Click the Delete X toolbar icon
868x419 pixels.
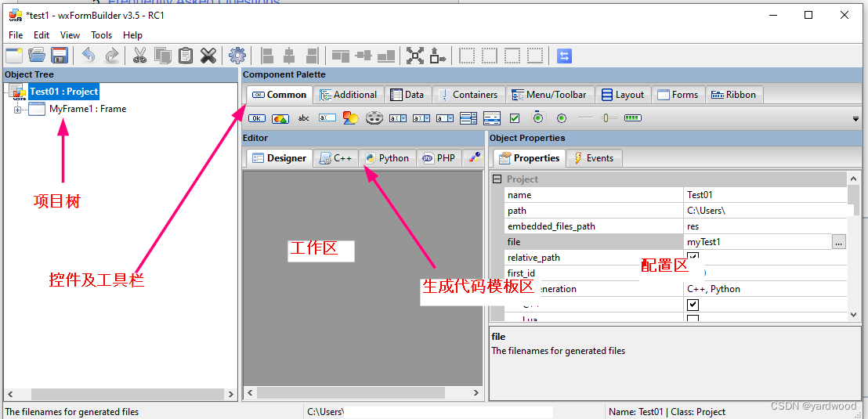[x=208, y=56]
